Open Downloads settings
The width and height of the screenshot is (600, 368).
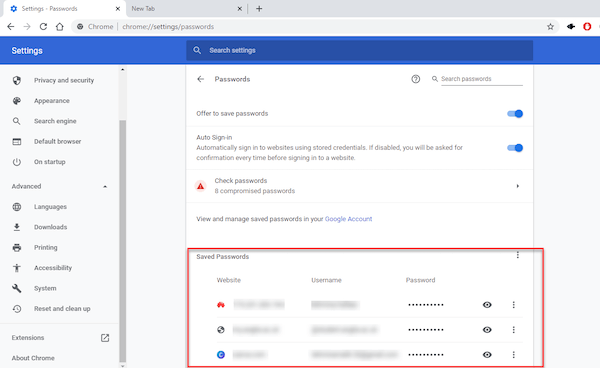coord(51,227)
